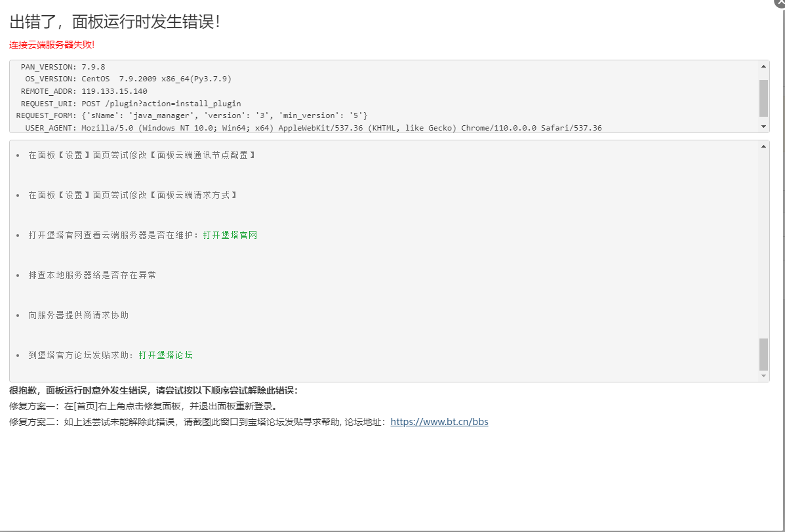This screenshot has height=532, width=785.
Task: Click the 面板云端通讯节点配置 suggestion
Action: pos(142,155)
